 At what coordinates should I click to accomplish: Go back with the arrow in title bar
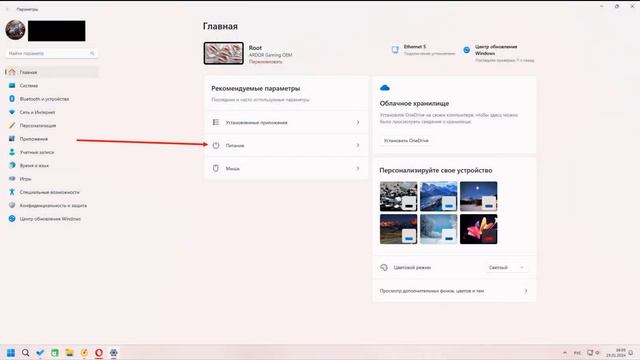(7, 9)
